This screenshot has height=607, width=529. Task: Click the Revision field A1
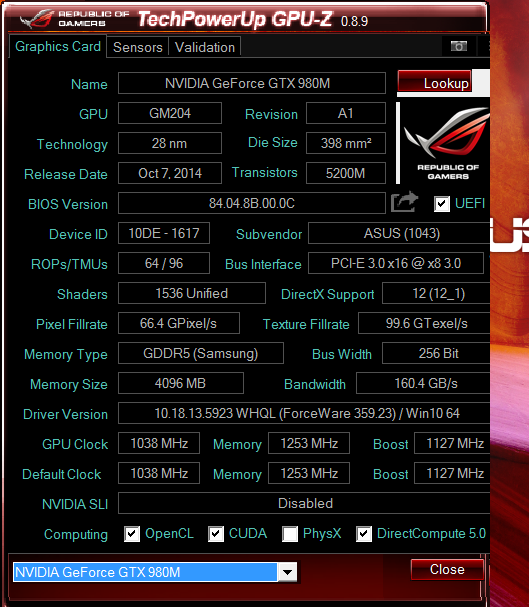pyautogui.click(x=346, y=113)
